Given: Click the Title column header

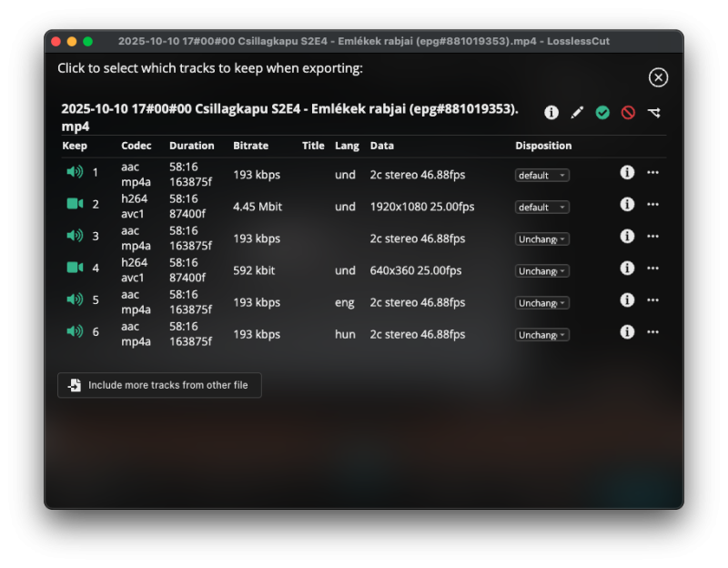Looking at the screenshot, I should (313, 146).
